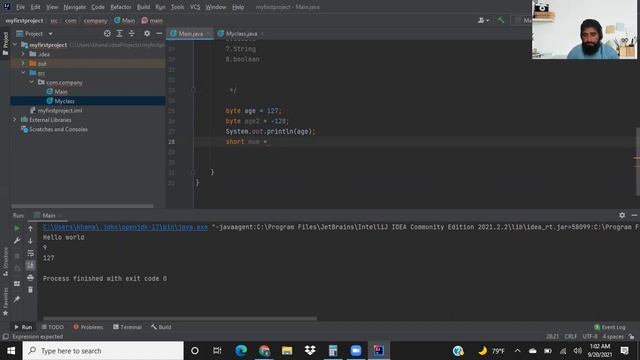Click the down-arrow icon in Run console
The width and height of the screenshot is (640, 360).
point(30,241)
